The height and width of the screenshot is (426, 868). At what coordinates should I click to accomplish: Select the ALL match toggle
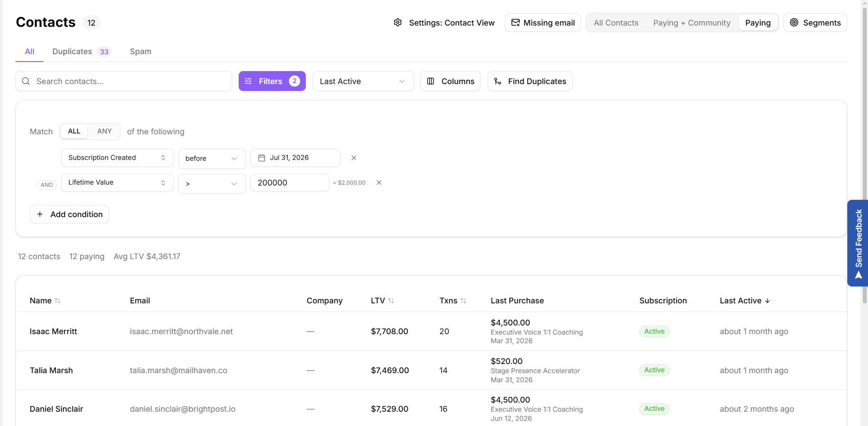coord(74,131)
